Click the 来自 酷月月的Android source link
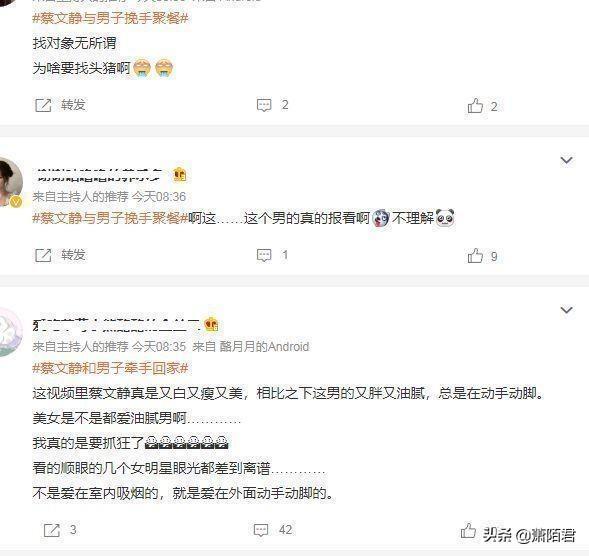 click(x=251, y=346)
